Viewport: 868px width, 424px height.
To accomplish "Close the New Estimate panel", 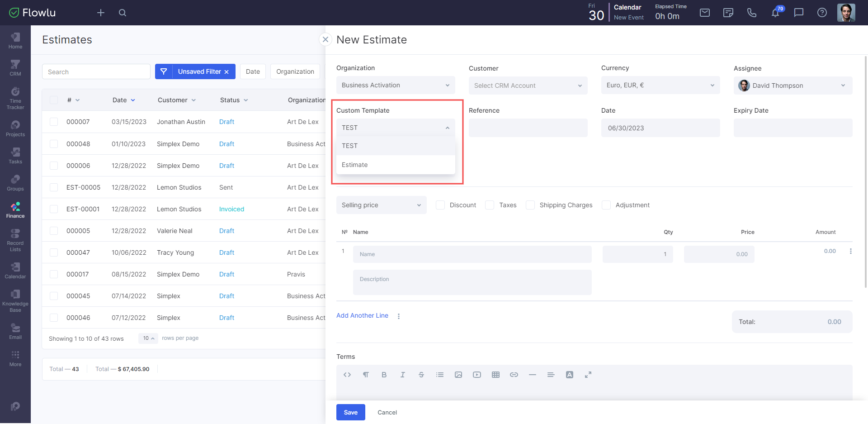I will pos(325,39).
